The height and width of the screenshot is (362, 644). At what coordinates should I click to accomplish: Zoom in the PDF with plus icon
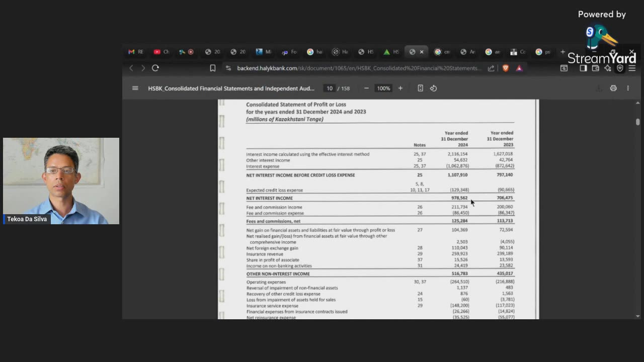[400, 88]
